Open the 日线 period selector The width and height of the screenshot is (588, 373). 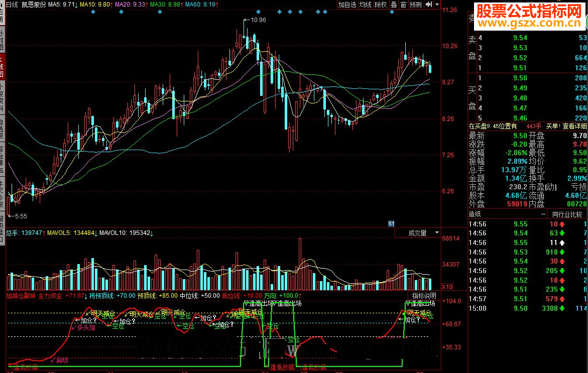pos(12,4)
